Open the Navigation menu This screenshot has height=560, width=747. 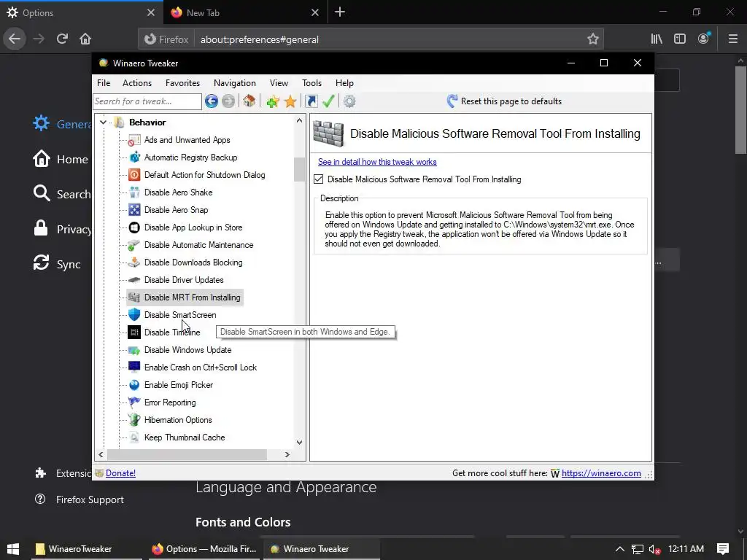234,83
